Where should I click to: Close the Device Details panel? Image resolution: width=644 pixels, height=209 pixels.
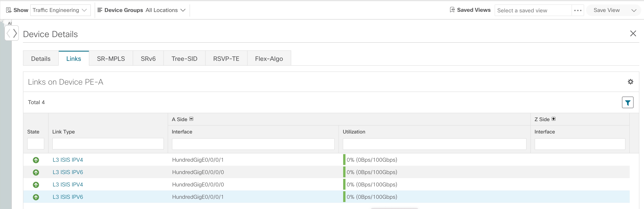pyautogui.click(x=633, y=33)
